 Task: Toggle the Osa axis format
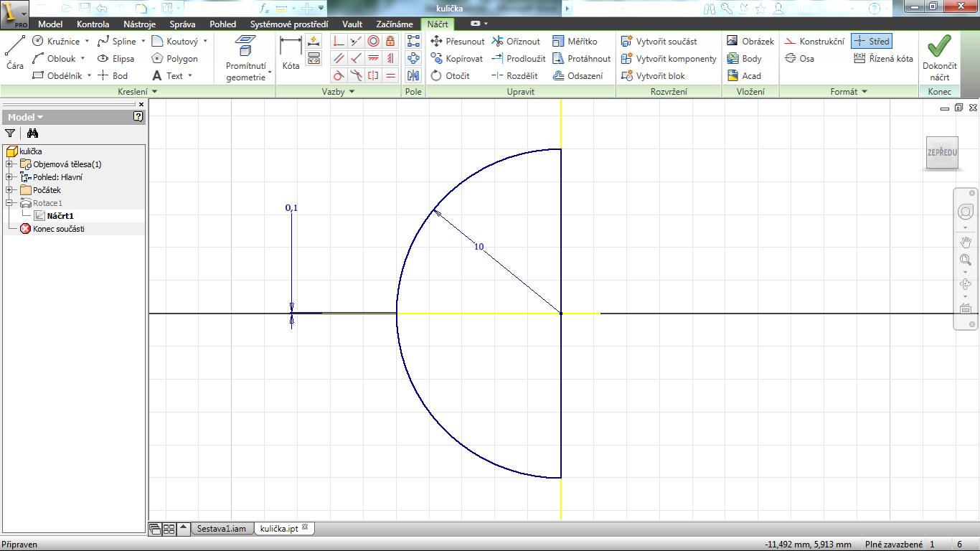(x=799, y=59)
